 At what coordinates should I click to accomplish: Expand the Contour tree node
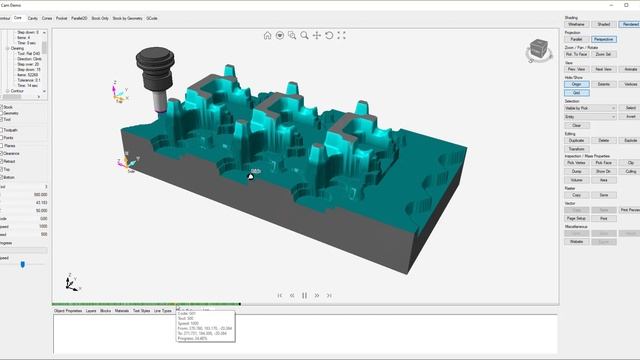coord(7,91)
